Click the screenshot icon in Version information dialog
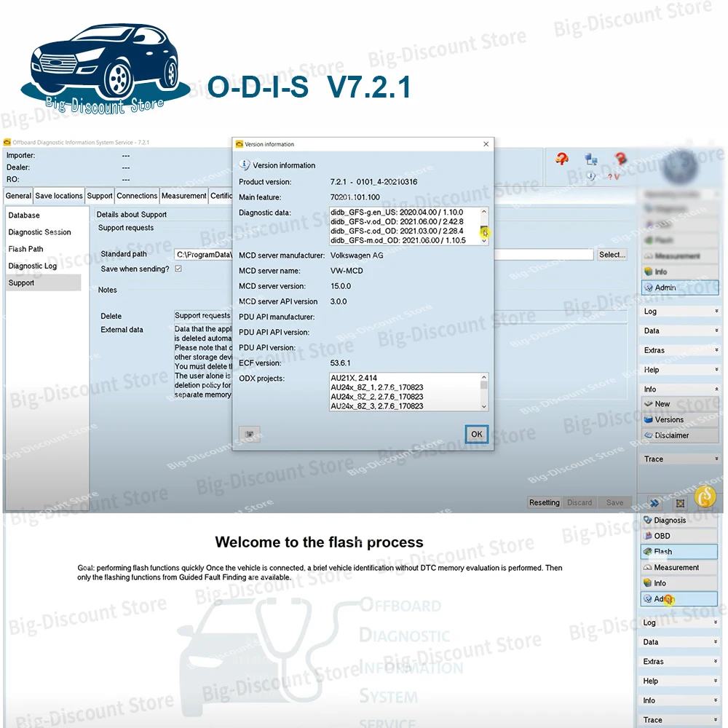This screenshot has height=728, width=728. click(249, 434)
